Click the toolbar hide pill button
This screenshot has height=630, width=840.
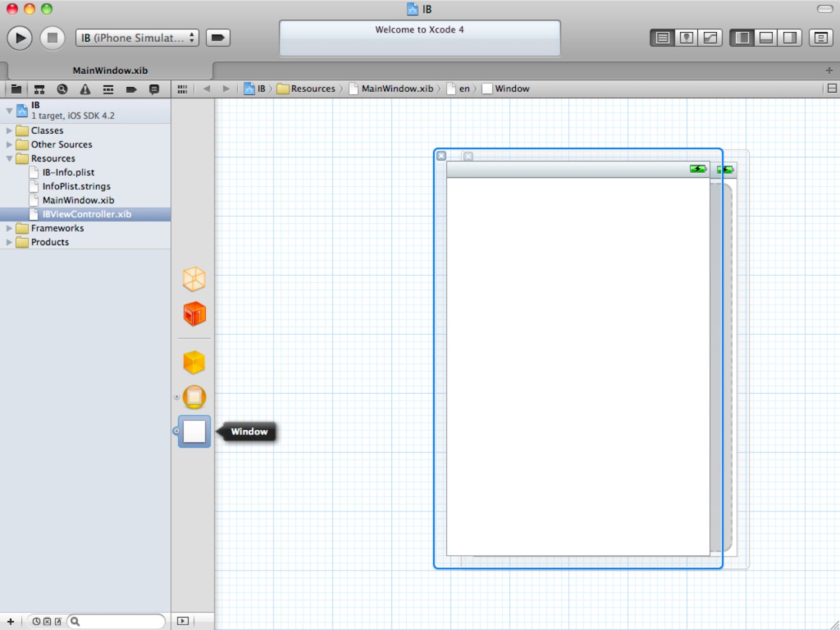coord(825,9)
